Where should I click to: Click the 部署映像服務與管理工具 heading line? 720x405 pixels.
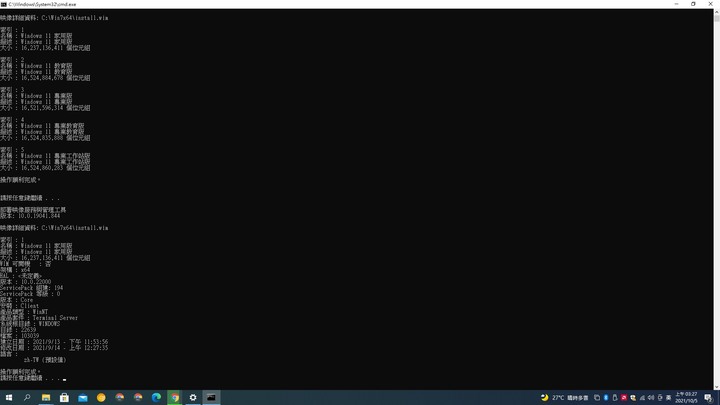pyautogui.click(x=33, y=210)
